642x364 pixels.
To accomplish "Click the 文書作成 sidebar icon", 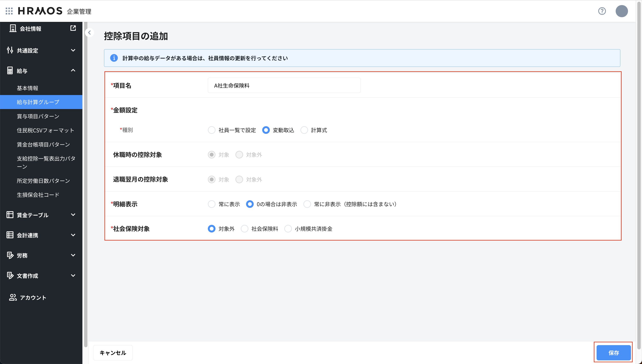I will (10, 276).
